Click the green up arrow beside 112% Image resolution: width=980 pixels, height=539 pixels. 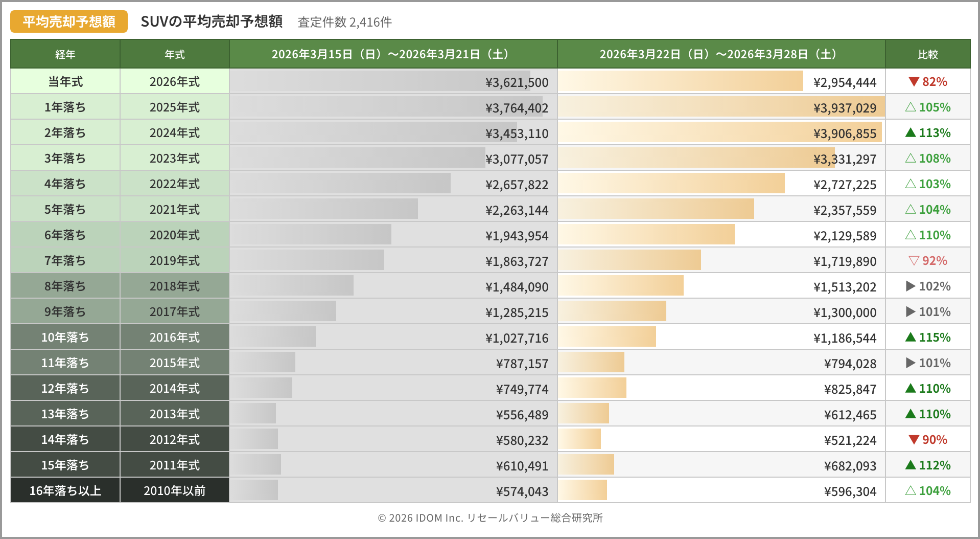tap(910, 465)
